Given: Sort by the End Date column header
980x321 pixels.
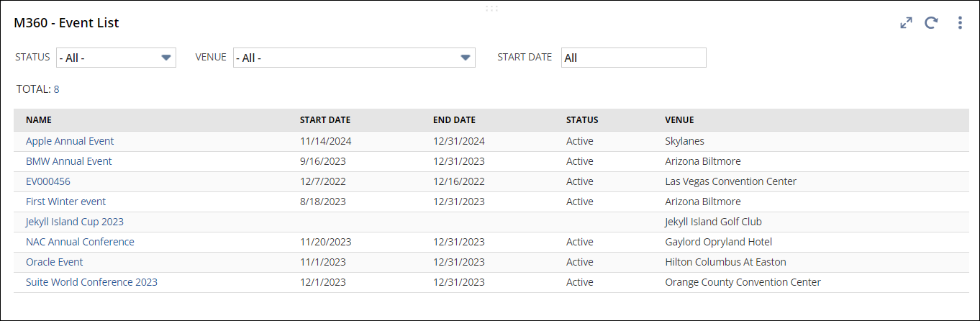Looking at the screenshot, I should tap(454, 120).
